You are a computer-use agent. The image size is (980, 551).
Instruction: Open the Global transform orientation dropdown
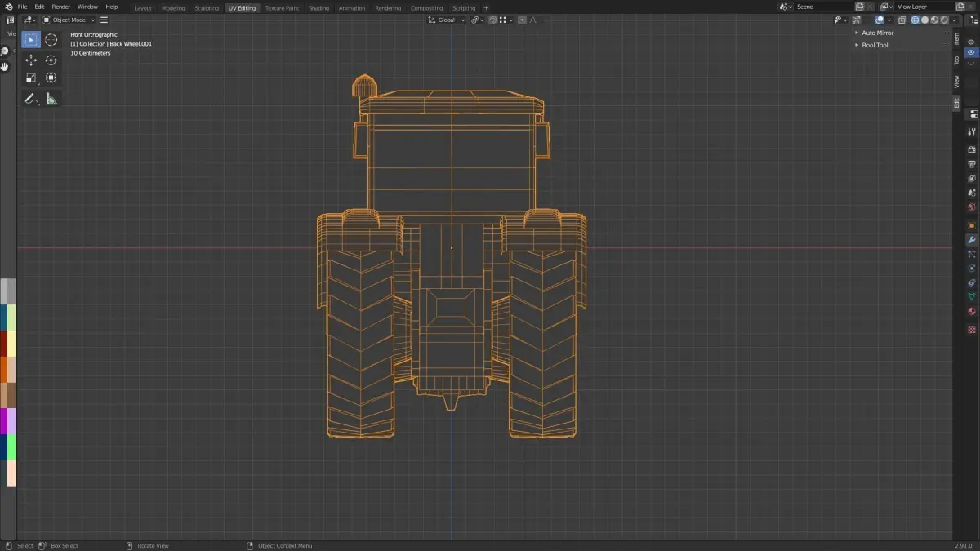[x=448, y=20]
